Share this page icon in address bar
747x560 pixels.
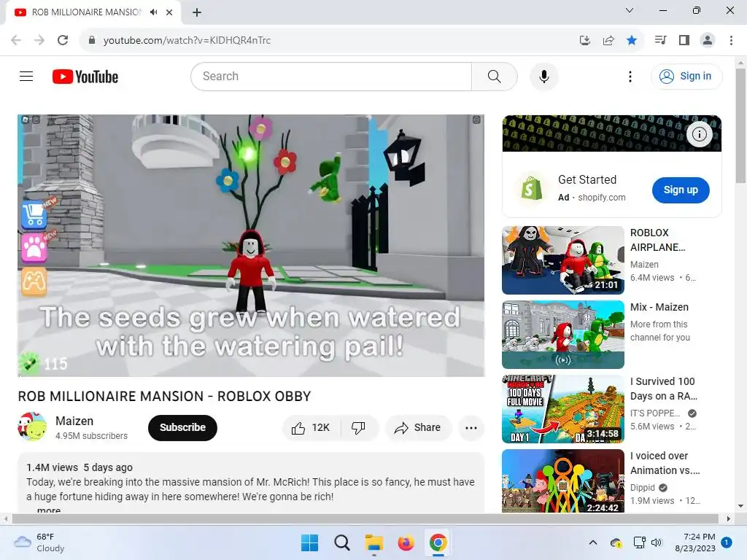(x=608, y=41)
